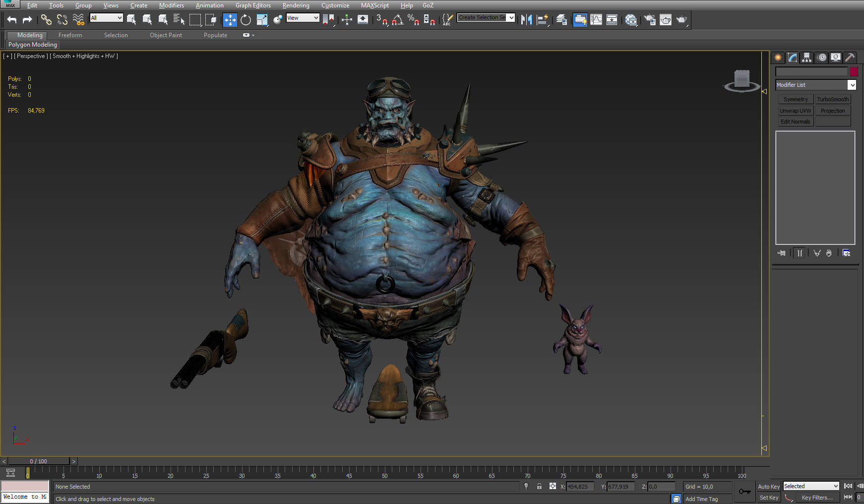Toggle the Selection Lock padlock
This screenshot has height=504, width=864.
[539, 486]
